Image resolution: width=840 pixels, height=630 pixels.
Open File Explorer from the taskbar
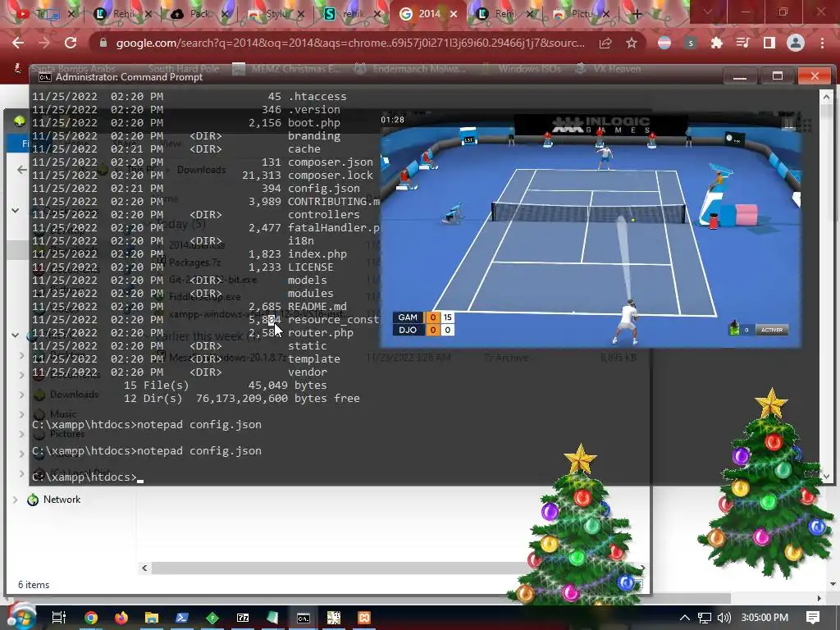(x=152, y=618)
